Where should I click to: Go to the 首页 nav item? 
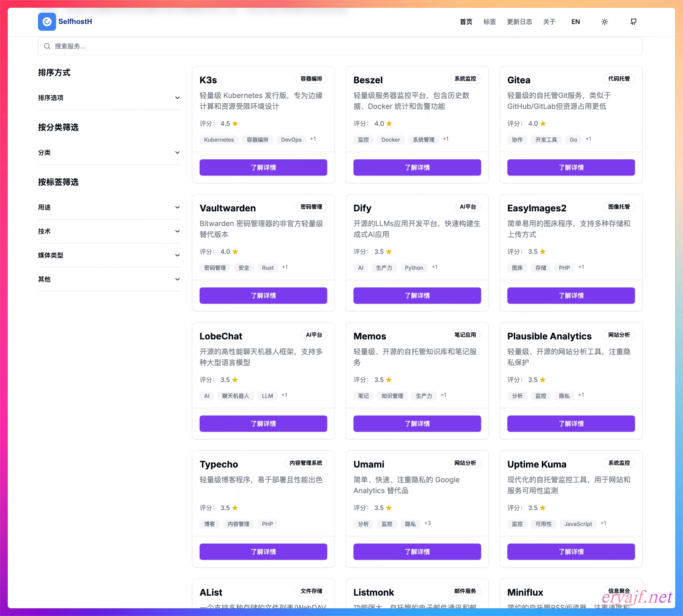[466, 22]
